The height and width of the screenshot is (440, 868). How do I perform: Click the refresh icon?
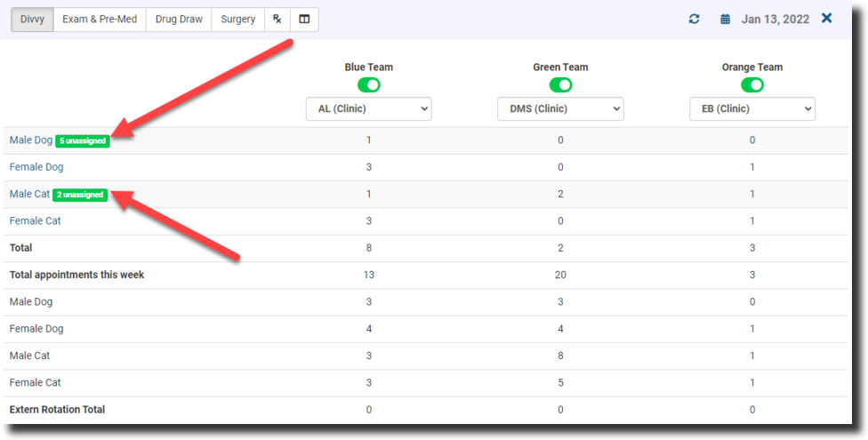(695, 19)
